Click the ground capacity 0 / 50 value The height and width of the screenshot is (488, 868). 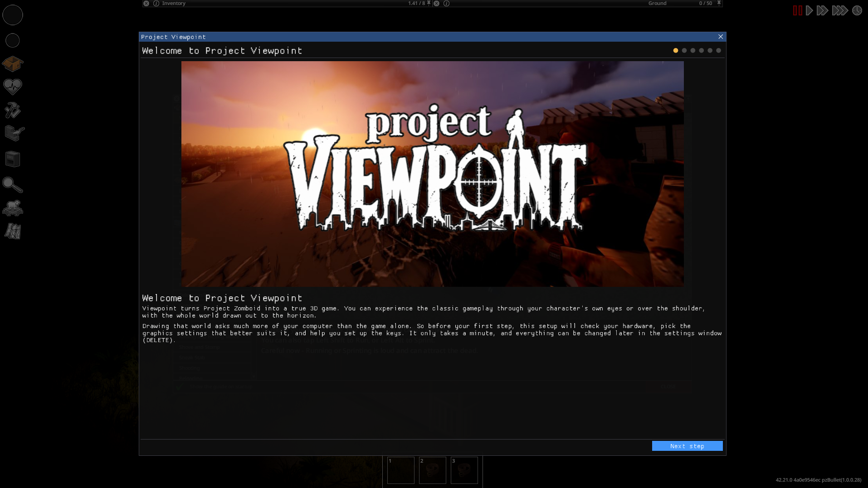(x=705, y=3)
